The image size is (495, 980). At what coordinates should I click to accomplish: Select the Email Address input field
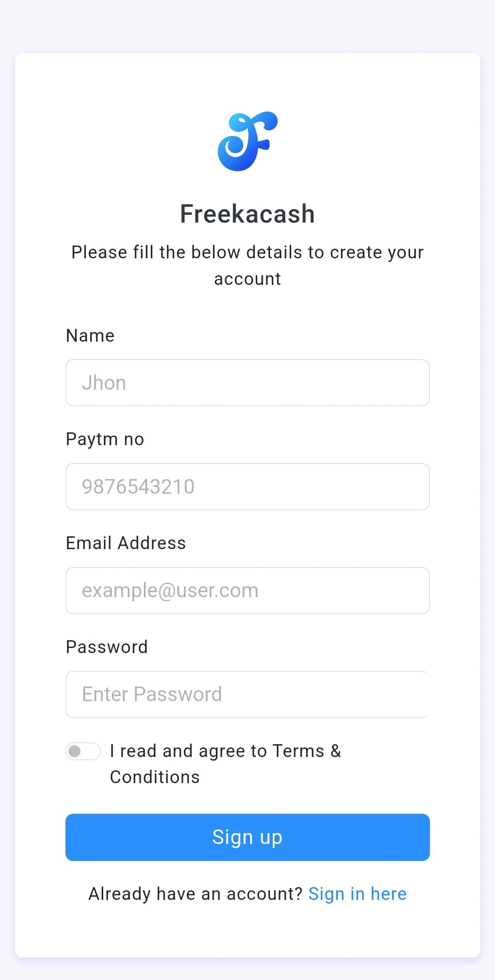pyautogui.click(x=247, y=590)
